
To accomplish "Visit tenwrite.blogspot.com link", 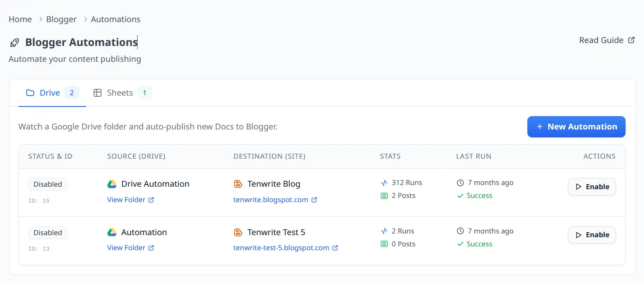I will pyautogui.click(x=271, y=200).
